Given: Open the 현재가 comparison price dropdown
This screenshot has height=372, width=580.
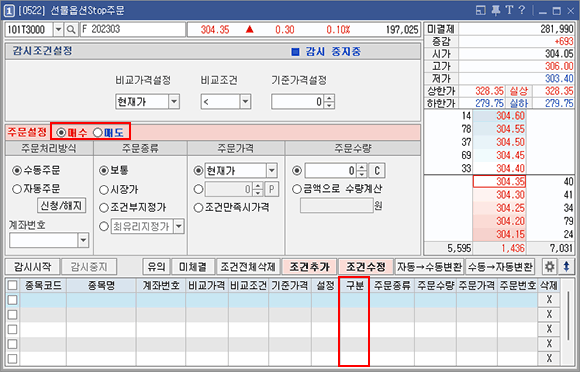Looking at the screenshot, I should [x=174, y=101].
